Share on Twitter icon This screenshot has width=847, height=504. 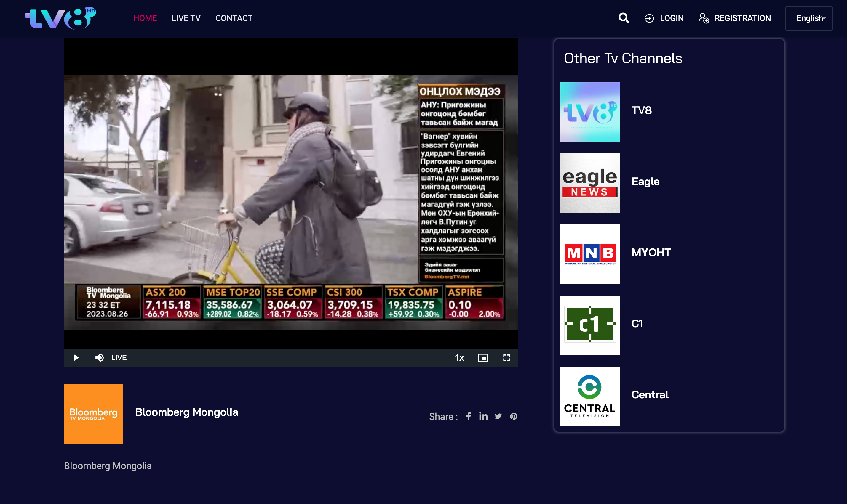(x=498, y=416)
